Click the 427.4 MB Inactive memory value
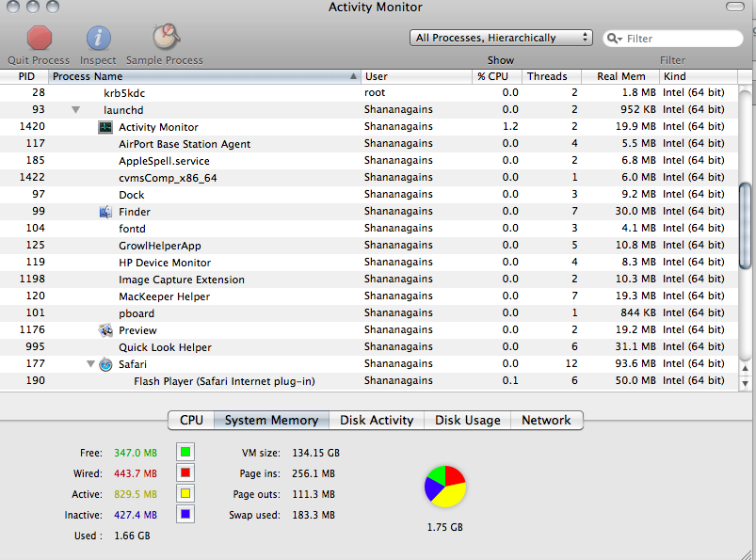Screen dimensions: 756x560 pyautogui.click(x=136, y=515)
